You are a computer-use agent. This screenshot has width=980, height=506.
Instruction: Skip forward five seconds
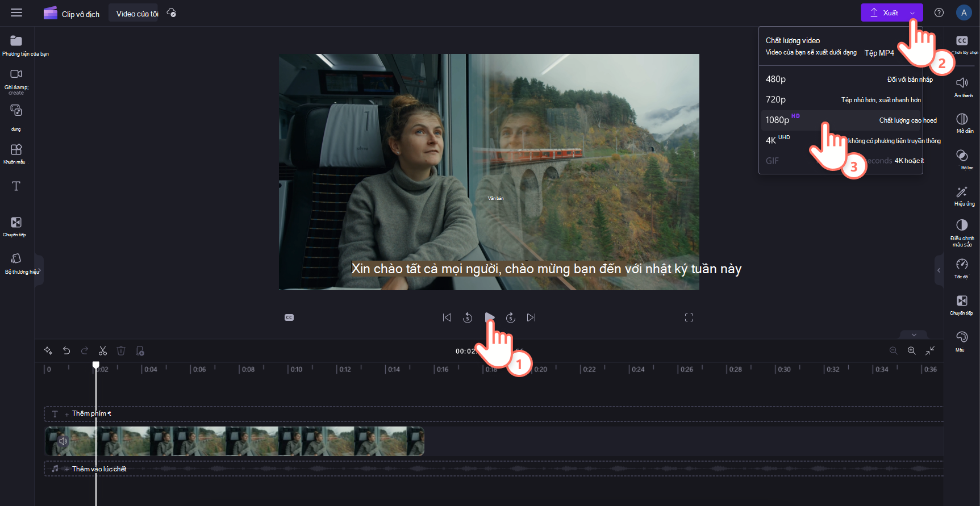[x=510, y=317]
